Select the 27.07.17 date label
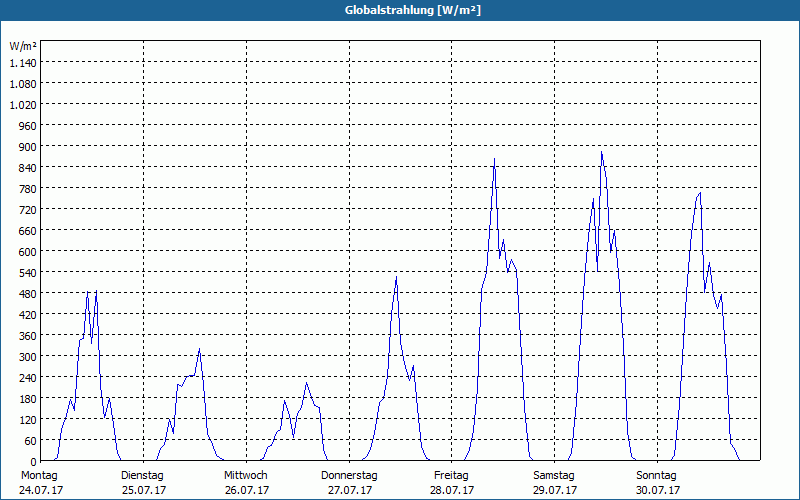This screenshot has height=500, width=800. tap(349, 490)
